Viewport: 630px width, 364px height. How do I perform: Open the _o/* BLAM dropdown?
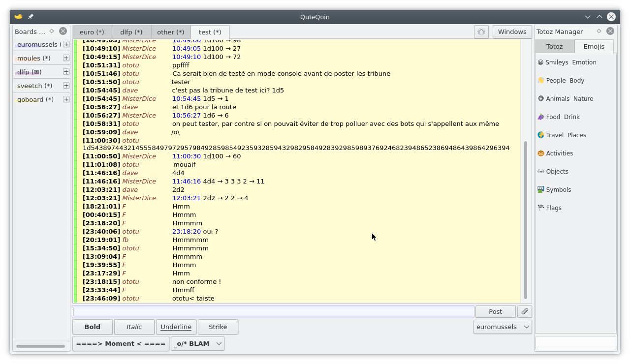coord(197,344)
